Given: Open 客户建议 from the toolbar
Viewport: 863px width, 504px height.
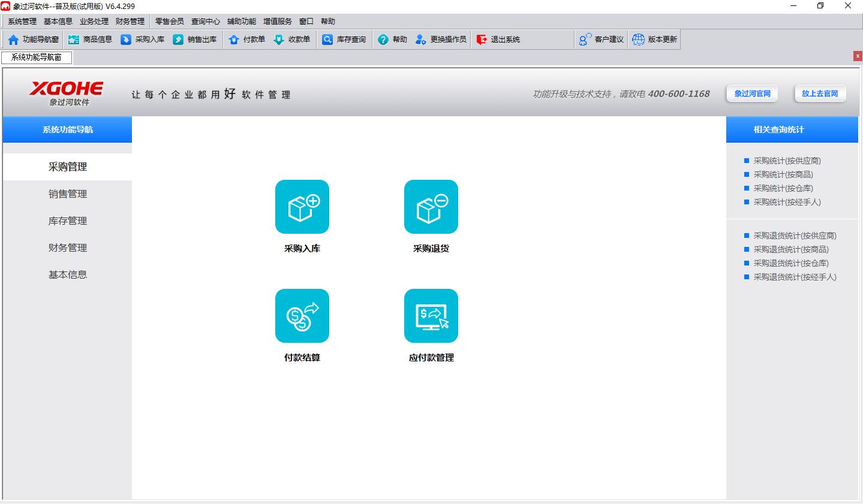Looking at the screenshot, I should [x=602, y=40].
